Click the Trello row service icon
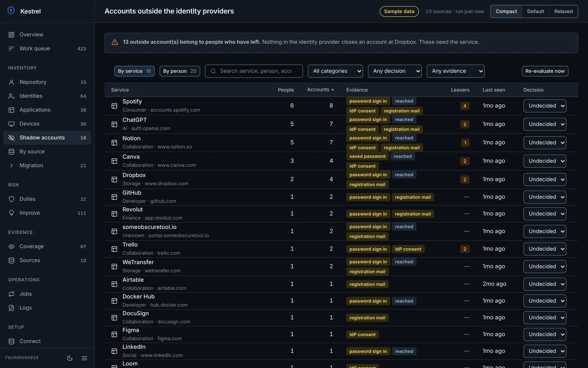 114,249
